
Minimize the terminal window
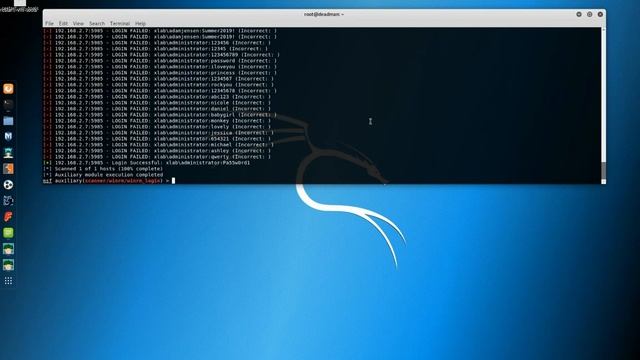(579, 14)
